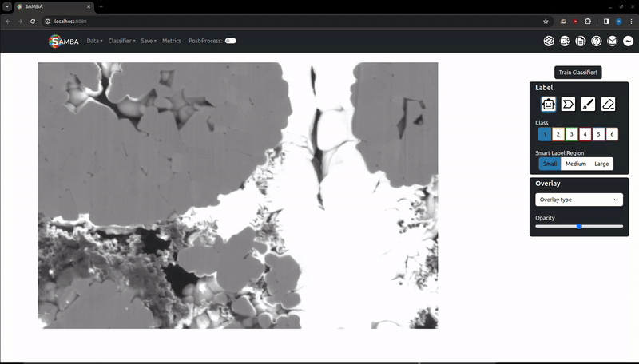Select class 6

pyautogui.click(x=612, y=134)
